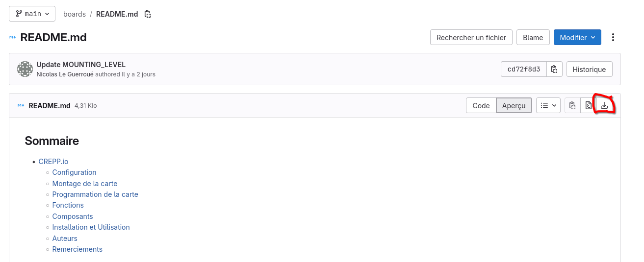The image size is (644, 262).
Task: Open the vertical ellipsis actions menu
Action: (x=613, y=37)
